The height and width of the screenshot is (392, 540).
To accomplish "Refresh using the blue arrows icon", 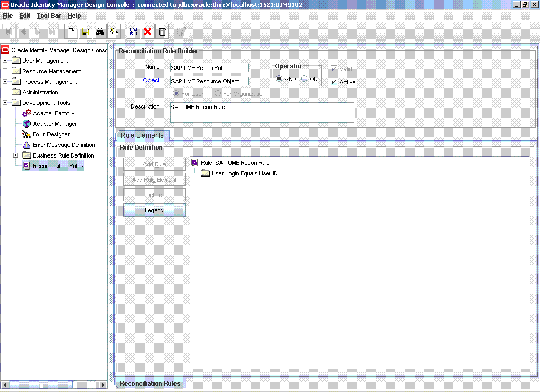I will [x=133, y=32].
